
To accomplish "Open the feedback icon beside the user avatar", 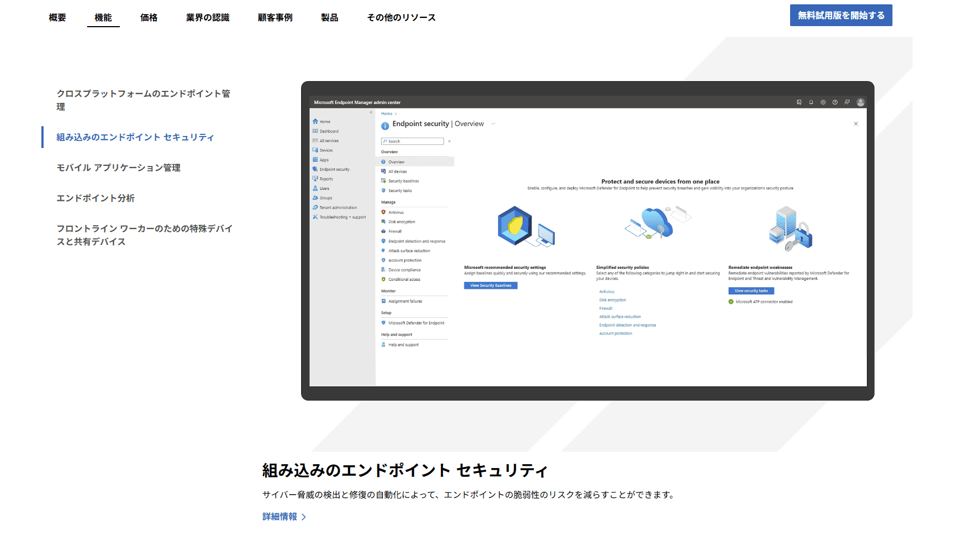I will (847, 102).
